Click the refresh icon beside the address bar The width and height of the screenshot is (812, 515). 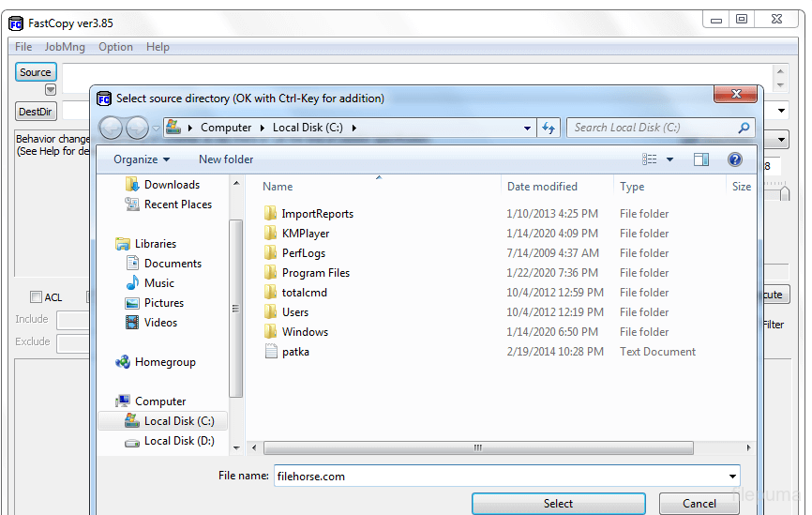click(x=549, y=128)
